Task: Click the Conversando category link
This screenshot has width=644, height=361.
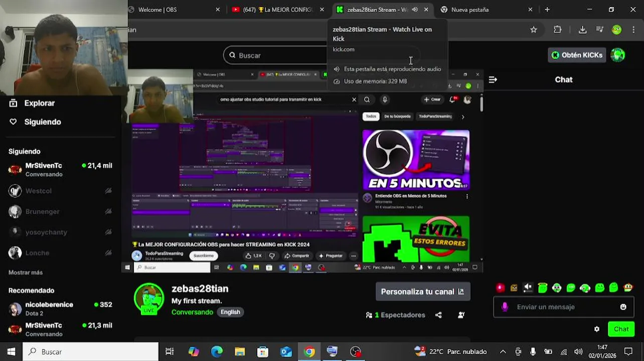Action: [192, 312]
